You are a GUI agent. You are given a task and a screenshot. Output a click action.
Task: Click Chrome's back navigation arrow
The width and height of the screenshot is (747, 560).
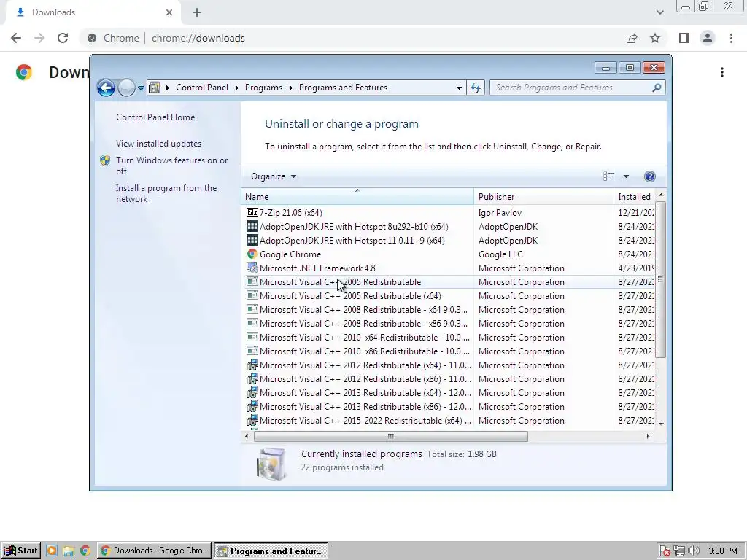[x=16, y=38]
